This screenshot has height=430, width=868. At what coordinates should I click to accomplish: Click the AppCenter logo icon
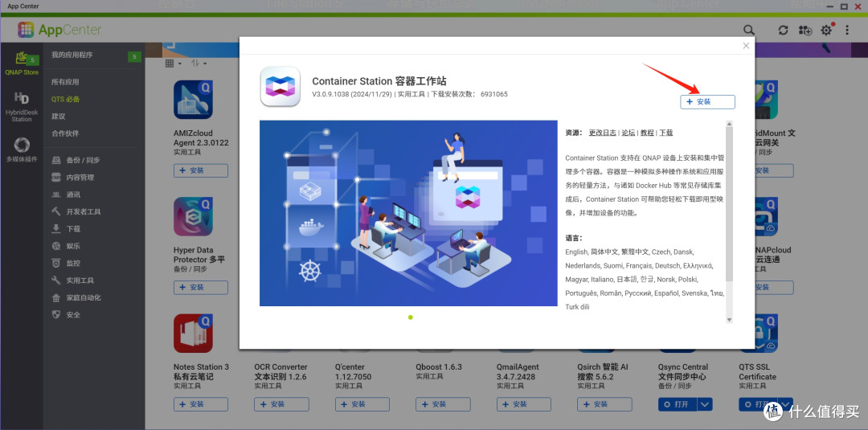(x=26, y=30)
